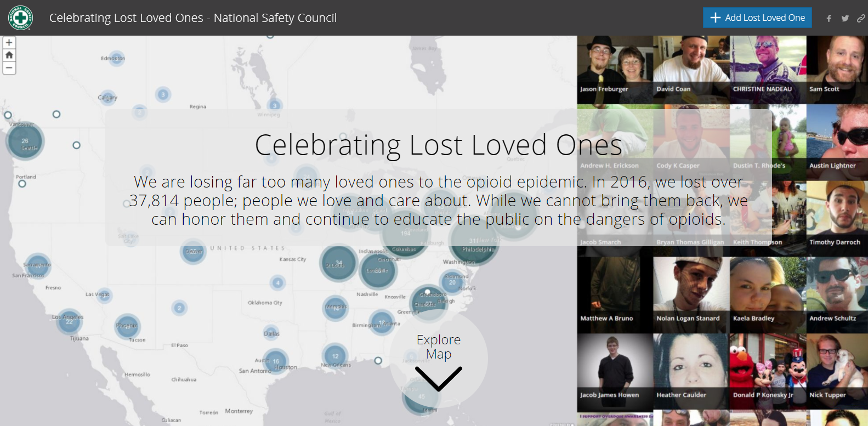Select the Atlanta cluster marker
The image size is (868, 426).
tap(382, 323)
